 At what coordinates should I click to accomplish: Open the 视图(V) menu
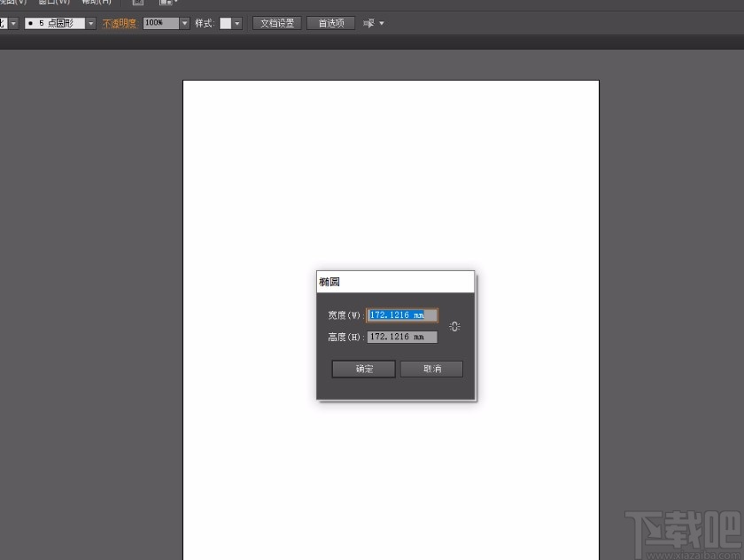[13, 3]
